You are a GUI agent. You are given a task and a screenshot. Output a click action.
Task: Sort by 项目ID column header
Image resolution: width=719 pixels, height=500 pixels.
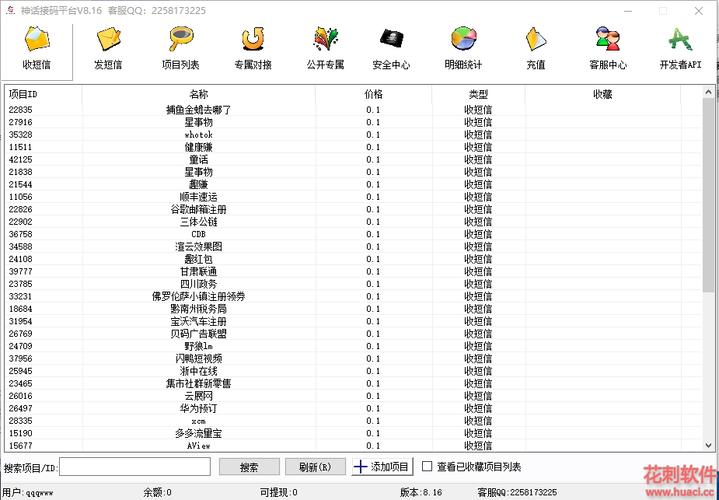(44, 94)
